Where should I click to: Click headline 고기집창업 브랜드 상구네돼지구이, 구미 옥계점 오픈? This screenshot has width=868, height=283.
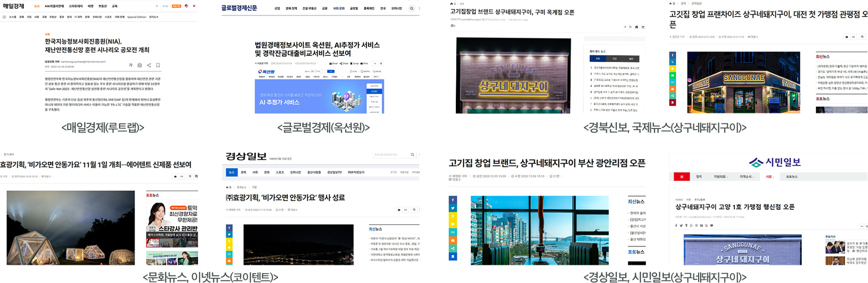[x=512, y=12]
